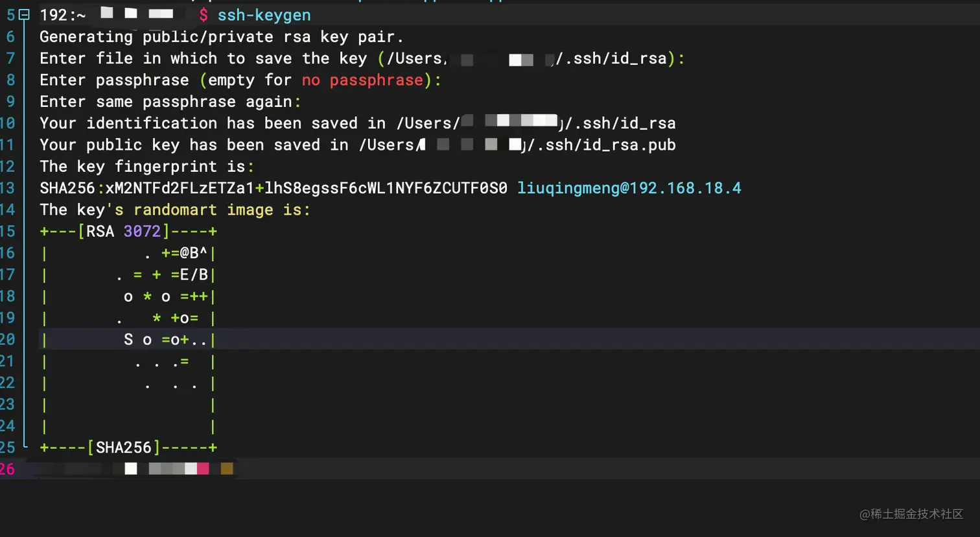This screenshot has height=537, width=980.
Task: Select line number 6 in gutter
Action: coord(10,36)
